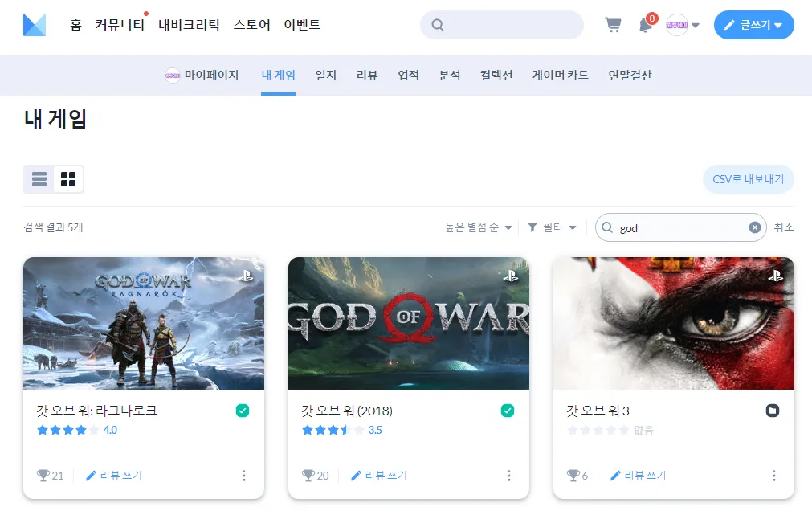812x515 pixels.
Task: Click star rating 4.0 on 라그나로크
Action: click(x=77, y=430)
